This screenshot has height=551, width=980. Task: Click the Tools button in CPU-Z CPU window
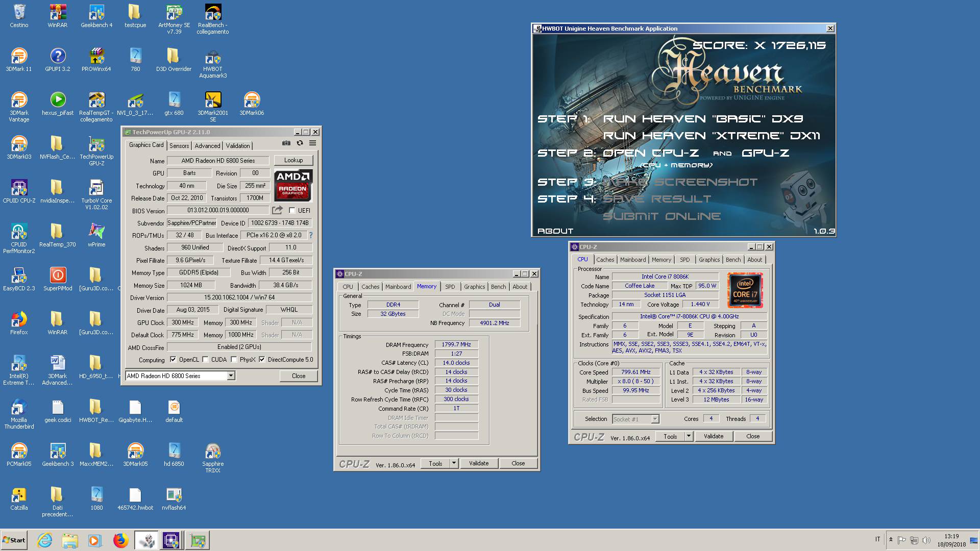click(x=670, y=436)
